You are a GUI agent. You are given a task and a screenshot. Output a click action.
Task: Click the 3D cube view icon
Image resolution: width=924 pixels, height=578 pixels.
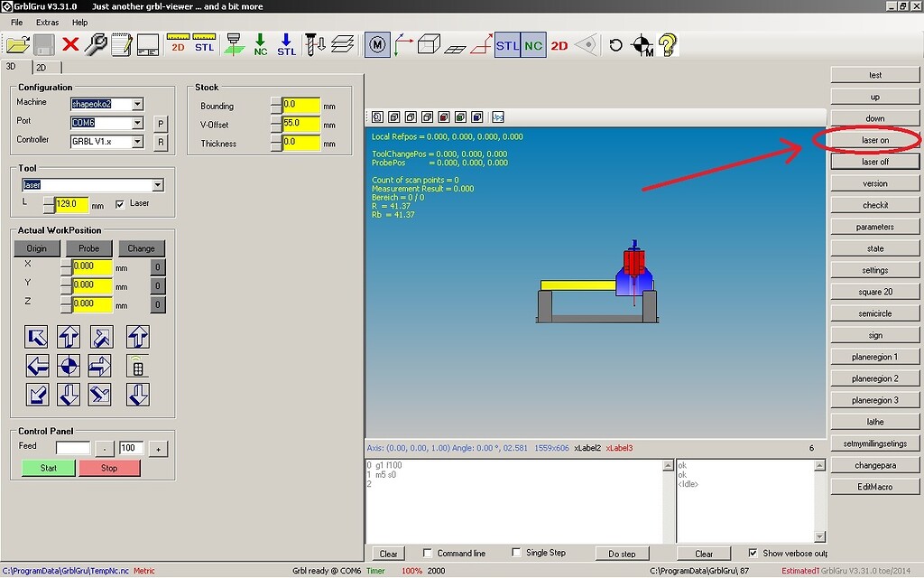click(x=430, y=43)
